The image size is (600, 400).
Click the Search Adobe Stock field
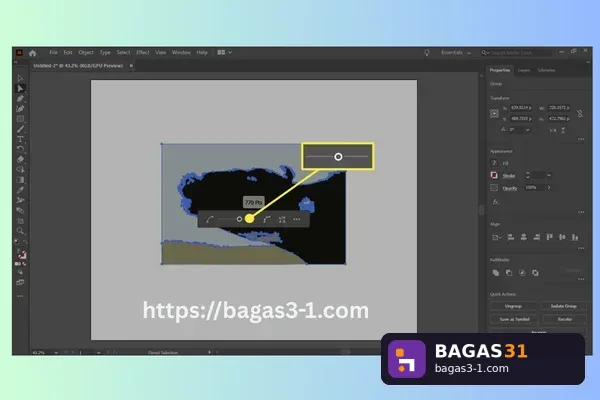coord(516,53)
